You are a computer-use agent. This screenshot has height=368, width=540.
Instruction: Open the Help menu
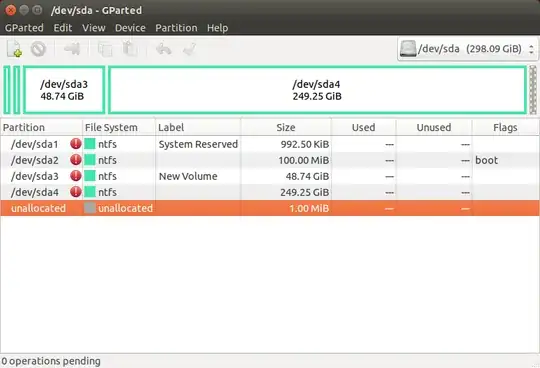pos(217,28)
